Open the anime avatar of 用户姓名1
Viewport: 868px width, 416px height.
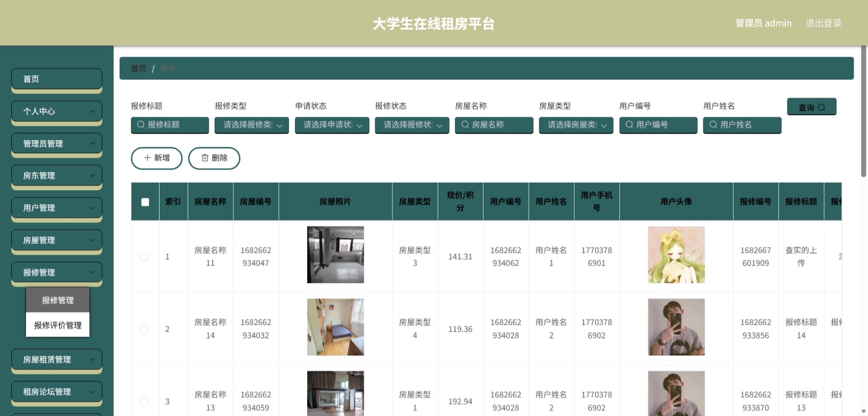676,255
